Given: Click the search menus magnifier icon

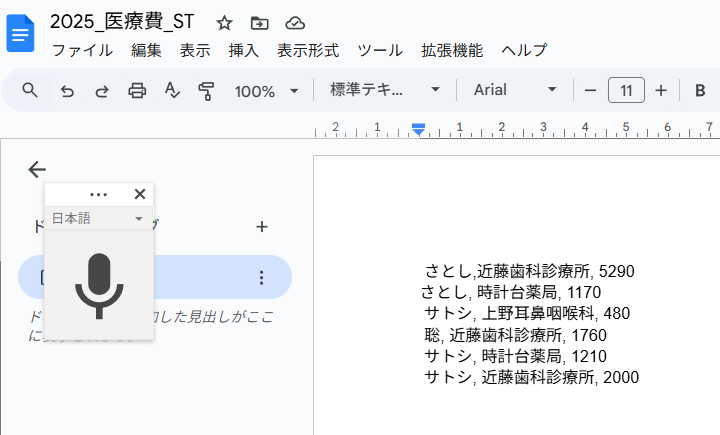Looking at the screenshot, I should tap(30, 90).
